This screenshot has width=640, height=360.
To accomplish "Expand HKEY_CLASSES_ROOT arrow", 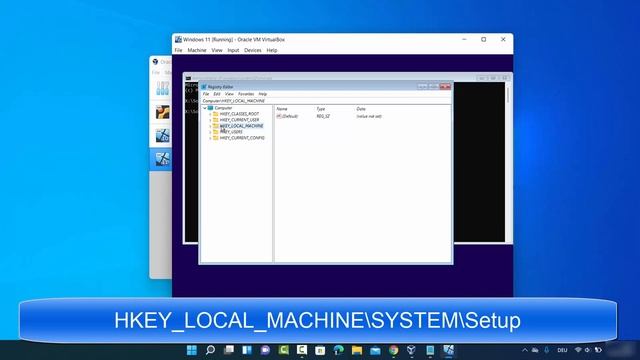I will [x=210, y=114].
